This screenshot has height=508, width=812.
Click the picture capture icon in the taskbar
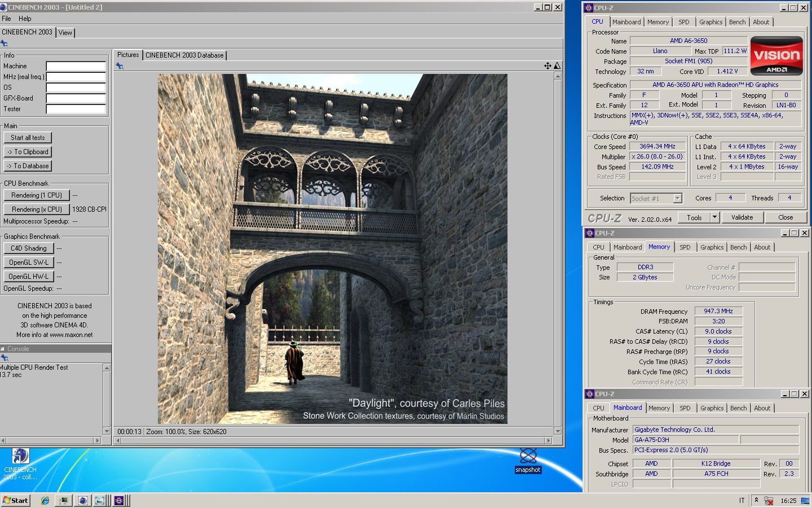100,501
